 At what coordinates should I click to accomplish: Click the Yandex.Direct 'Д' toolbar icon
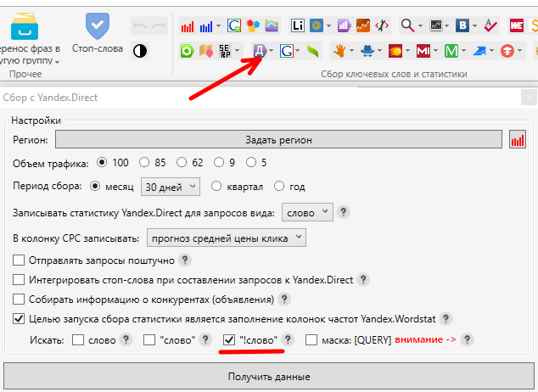click(x=261, y=51)
